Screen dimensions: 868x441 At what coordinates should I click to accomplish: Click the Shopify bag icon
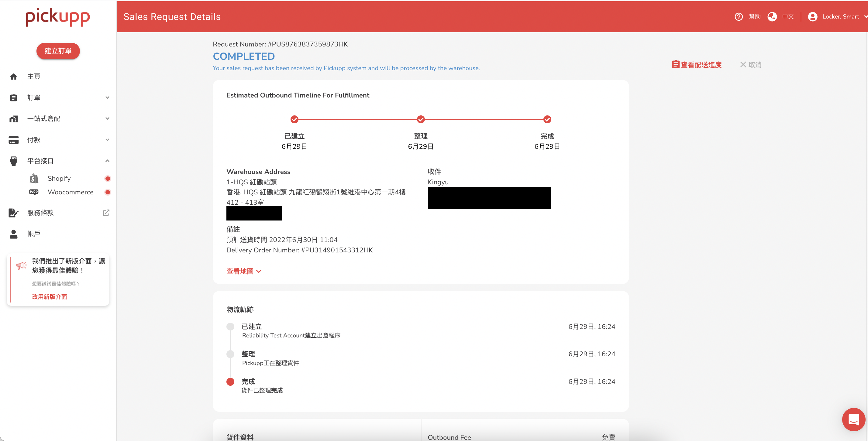click(x=34, y=178)
